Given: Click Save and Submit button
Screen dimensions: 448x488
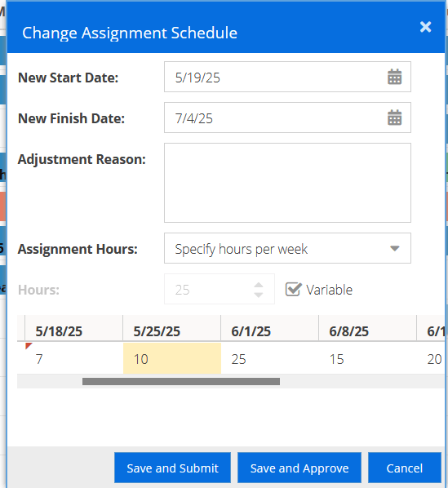Looking at the screenshot, I should click(x=172, y=468).
